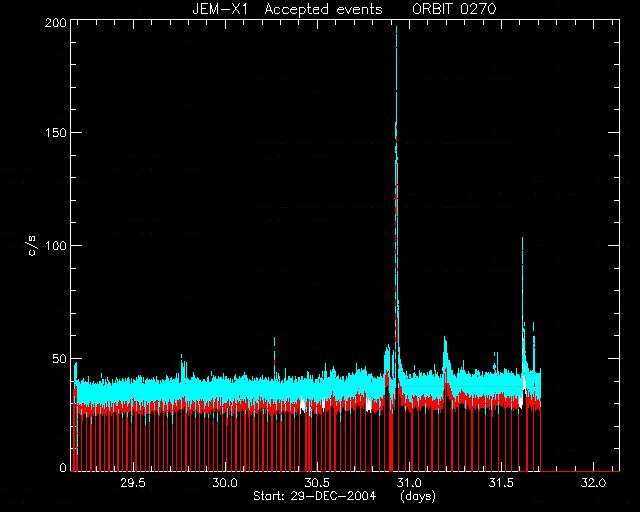Click the plot title JEM-X1 Accepted events

(287, 9)
